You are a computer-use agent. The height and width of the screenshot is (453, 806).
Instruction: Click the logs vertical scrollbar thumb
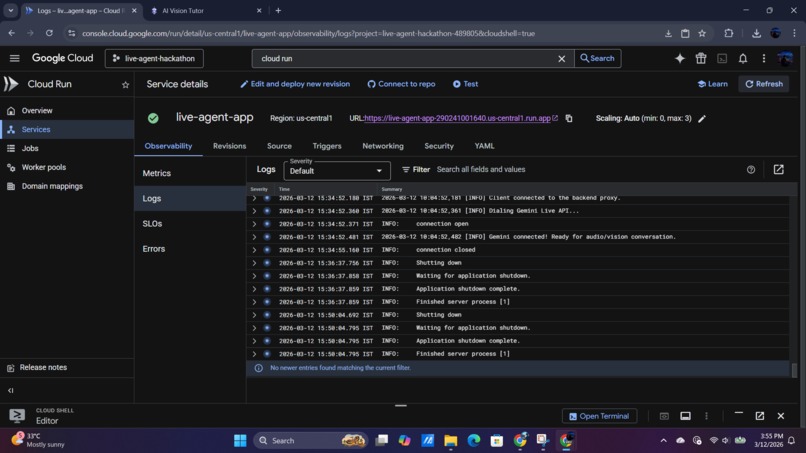[x=794, y=370]
